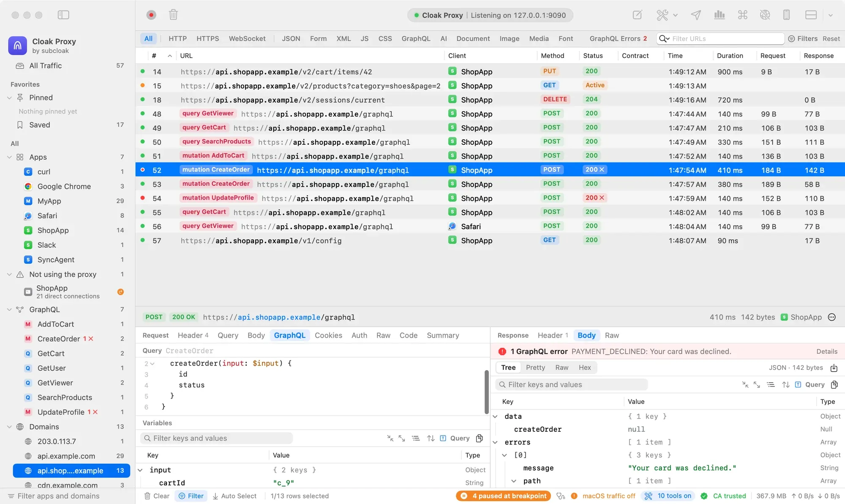This screenshot has height=504, width=845.
Task: Select the mutation UpdateProfile row 54
Action: pyautogui.click(x=490, y=198)
